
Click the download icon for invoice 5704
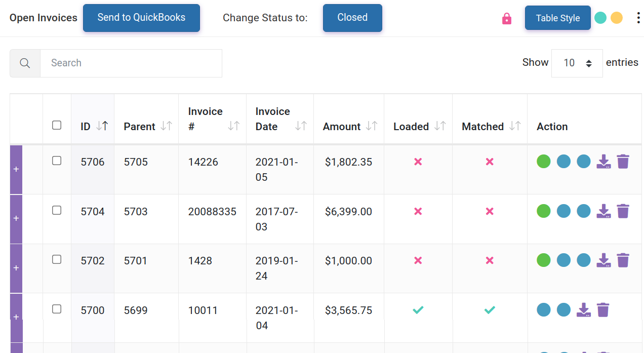click(x=603, y=211)
